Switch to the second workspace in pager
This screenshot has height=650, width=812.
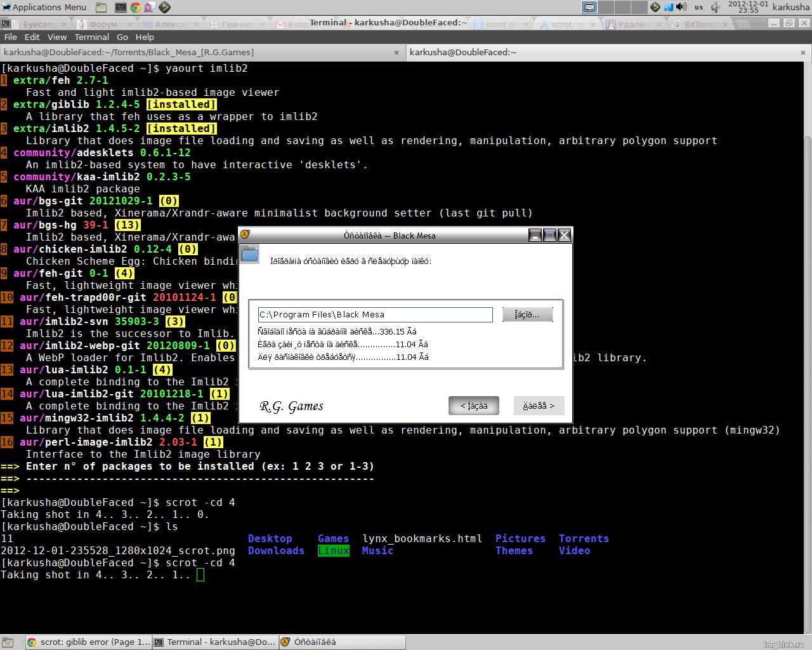click(x=606, y=8)
